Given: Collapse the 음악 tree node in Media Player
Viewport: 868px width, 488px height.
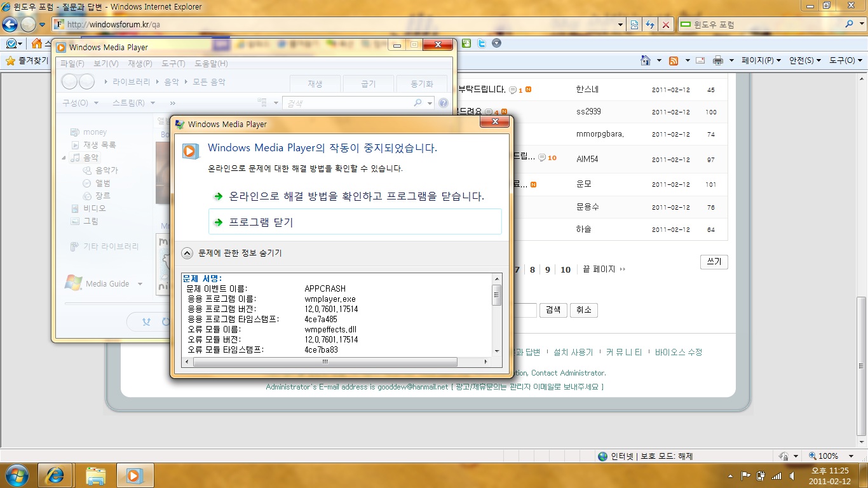Looking at the screenshot, I should [x=64, y=158].
